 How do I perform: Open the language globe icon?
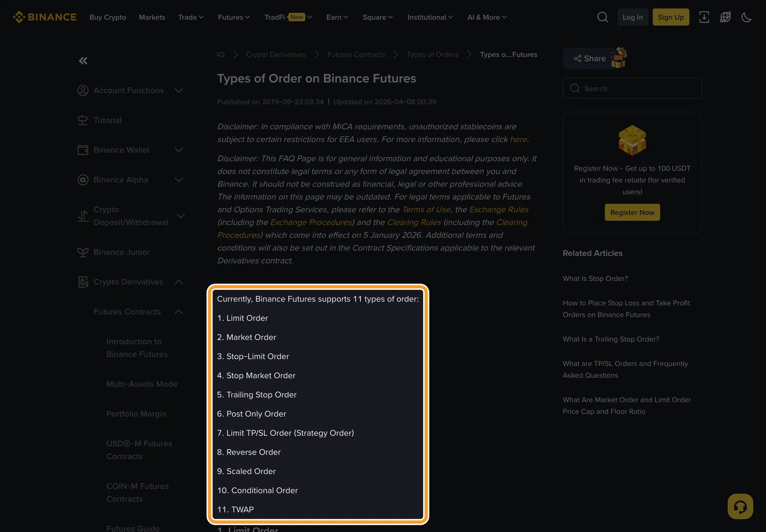pos(725,17)
